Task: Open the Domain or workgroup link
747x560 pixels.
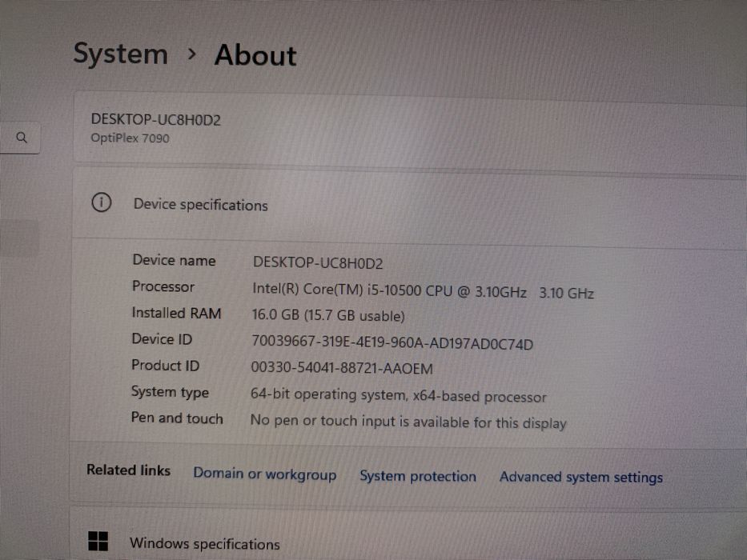Action: coord(264,474)
